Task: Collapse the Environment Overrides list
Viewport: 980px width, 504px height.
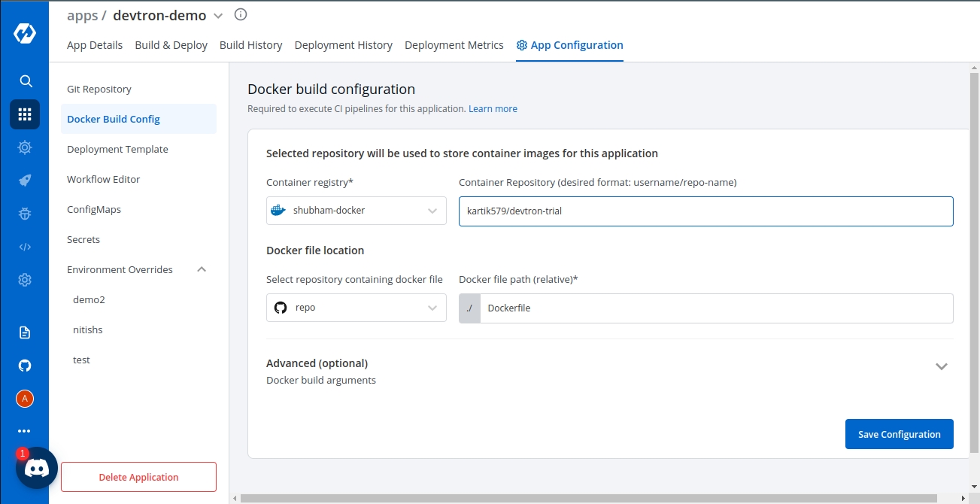Action: (x=202, y=269)
